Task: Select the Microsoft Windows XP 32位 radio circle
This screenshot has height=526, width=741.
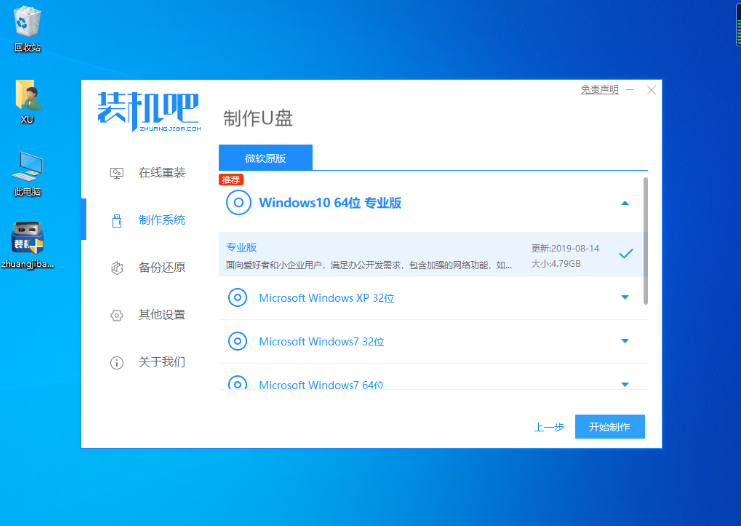Action: [238, 297]
